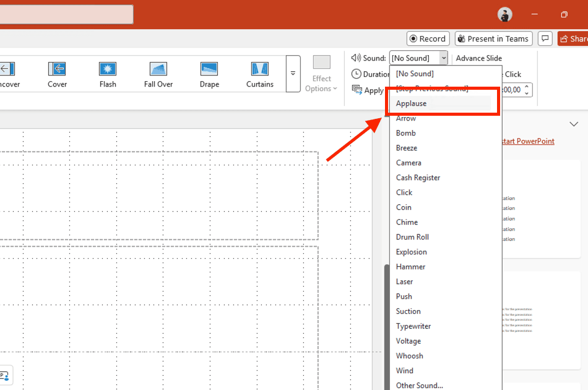Apply the Curtains transition
The height and width of the screenshot is (390, 588).
point(260,75)
